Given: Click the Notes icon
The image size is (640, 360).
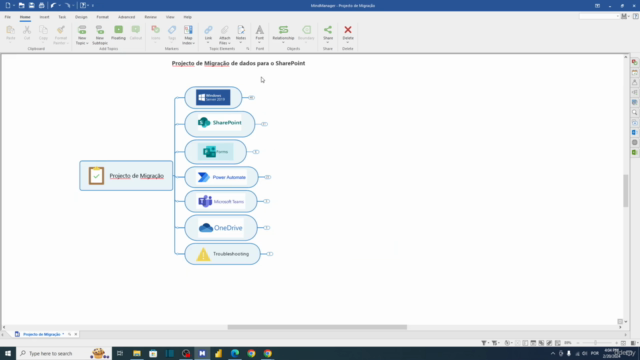Looking at the screenshot, I should pyautogui.click(x=241, y=30).
